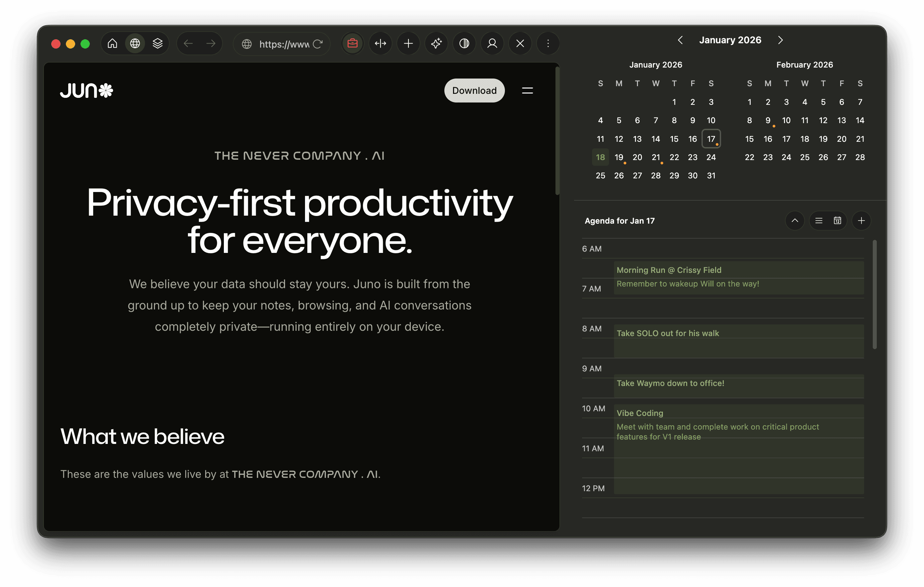Click the Download button on the Juno page
The height and width of the screenshot is (587, 924).
pyautogui.click(x=475, y=90)
